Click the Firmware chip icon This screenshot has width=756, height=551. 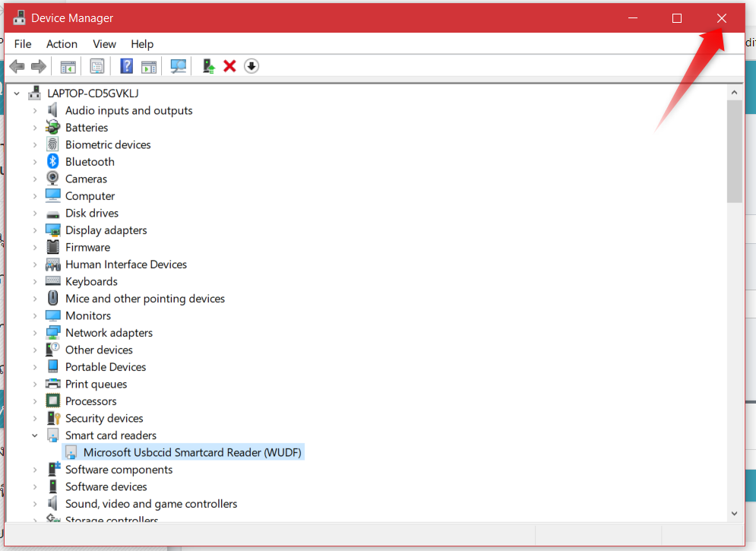53,247
